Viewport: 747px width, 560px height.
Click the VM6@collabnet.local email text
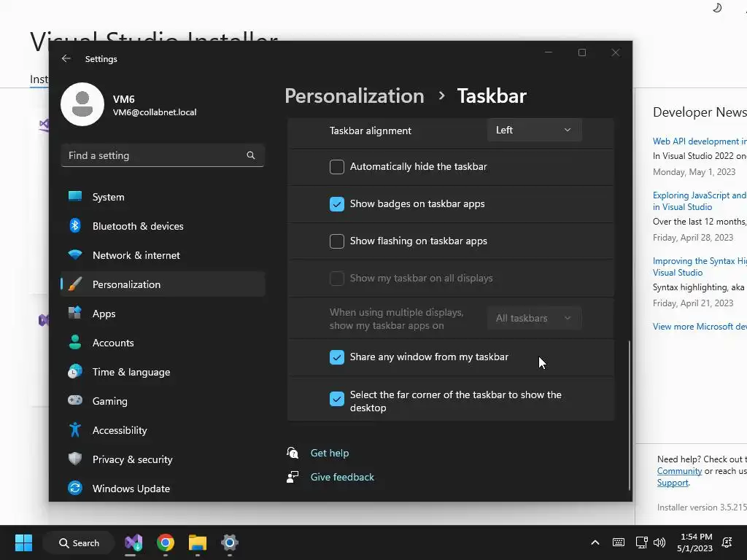[155, 112]
